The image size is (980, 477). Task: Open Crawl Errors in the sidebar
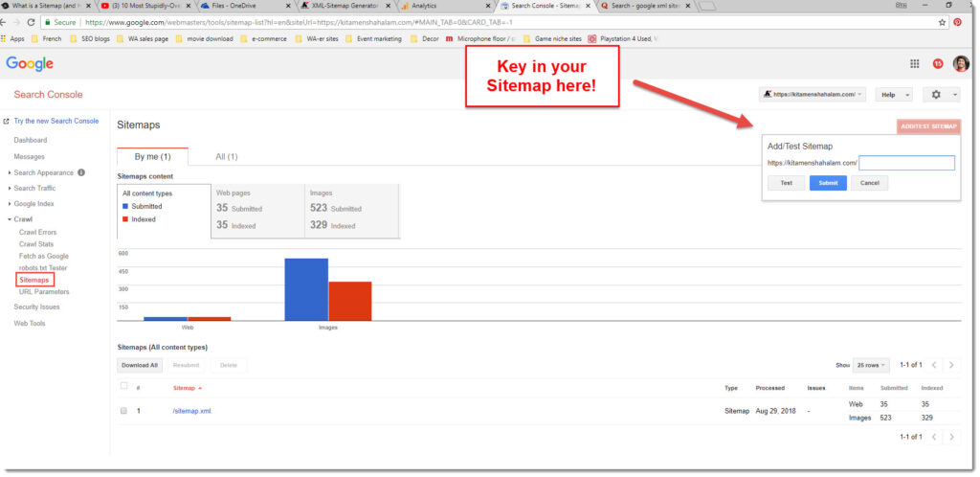[x=37, y=232]
